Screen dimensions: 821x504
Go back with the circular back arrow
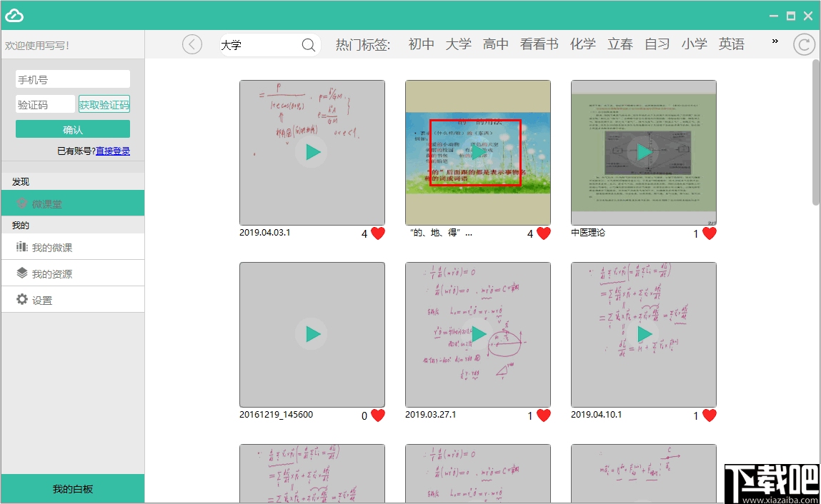(x=192, y=44)
